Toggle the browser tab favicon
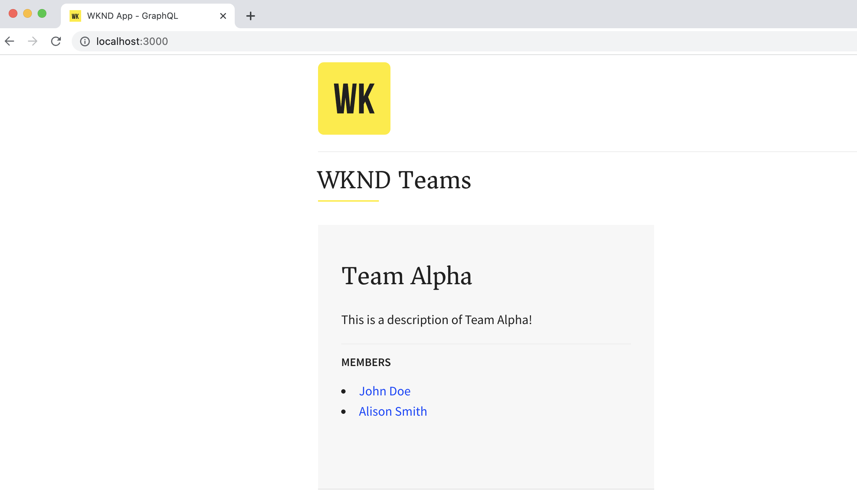 pos(76,16)
